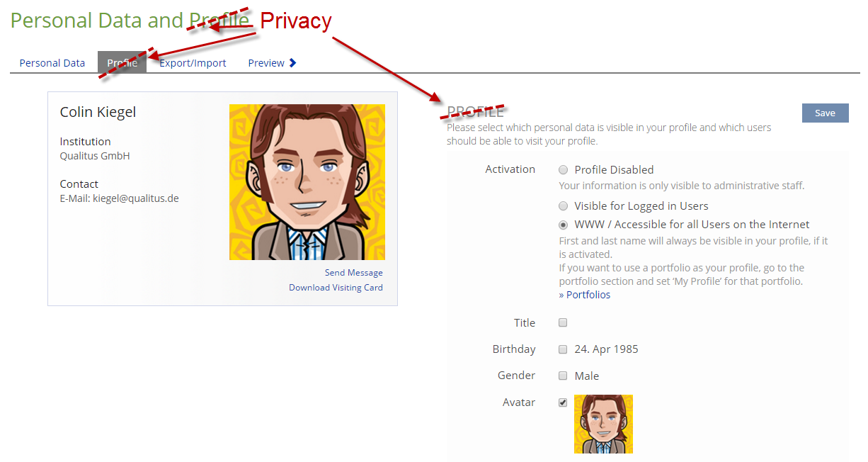Click the kiegel@qualitus.de e-mail text
Screen dimensions: 868x462
[136, 198]
